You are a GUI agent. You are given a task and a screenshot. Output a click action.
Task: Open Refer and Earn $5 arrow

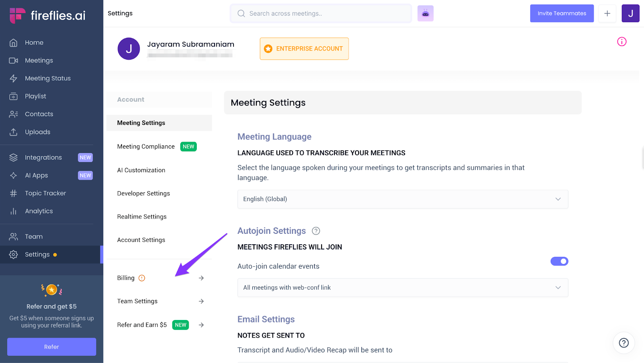coord(201,325)
